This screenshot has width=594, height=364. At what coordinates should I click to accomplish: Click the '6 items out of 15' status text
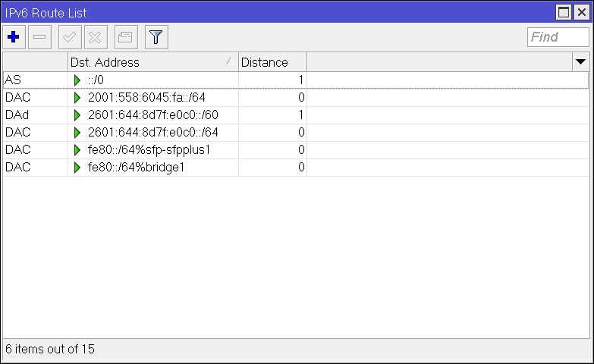coord(50,349)
